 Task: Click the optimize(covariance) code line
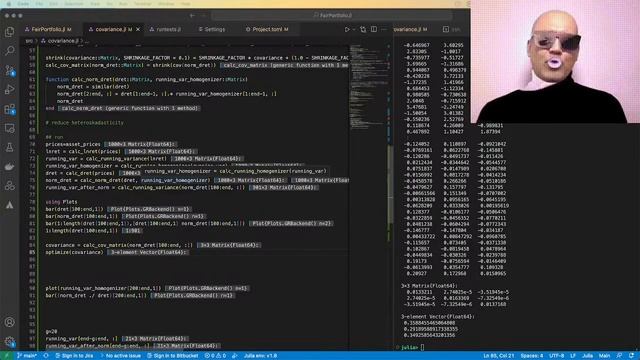pos(74,252)
